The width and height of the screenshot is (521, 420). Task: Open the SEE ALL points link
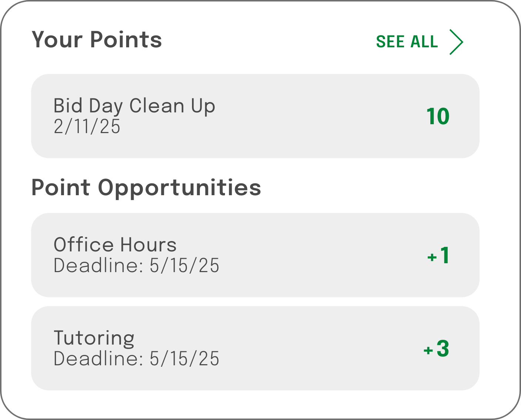coord(407,42)
